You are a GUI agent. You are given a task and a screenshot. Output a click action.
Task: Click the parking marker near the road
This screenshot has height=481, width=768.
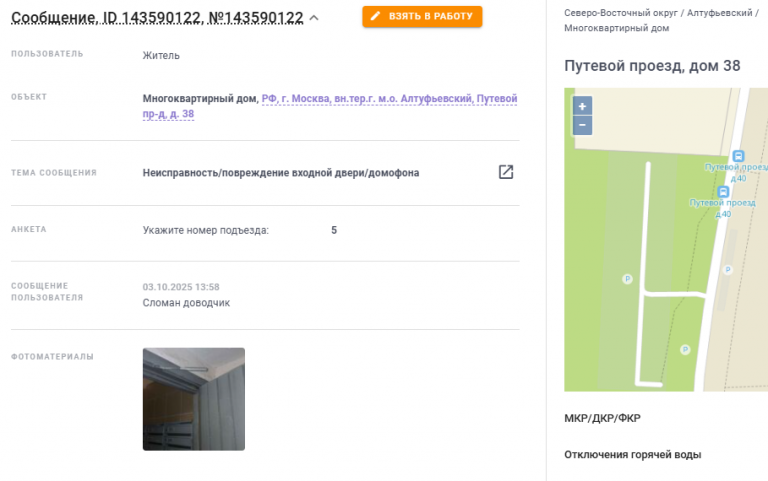point(728,270)
